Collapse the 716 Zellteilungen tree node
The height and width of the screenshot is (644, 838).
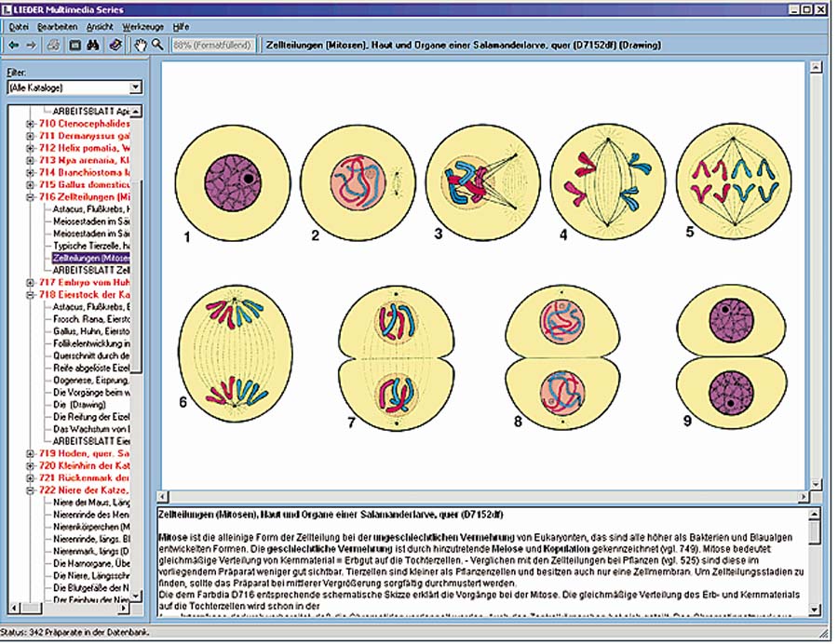pyautogui.click(x=30, y=197)
